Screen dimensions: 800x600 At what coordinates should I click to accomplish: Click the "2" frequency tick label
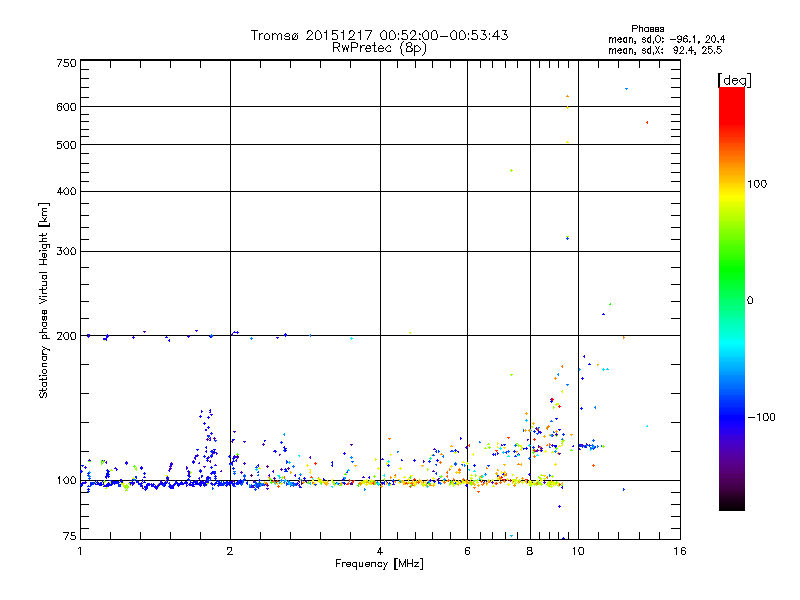point(230,551)
